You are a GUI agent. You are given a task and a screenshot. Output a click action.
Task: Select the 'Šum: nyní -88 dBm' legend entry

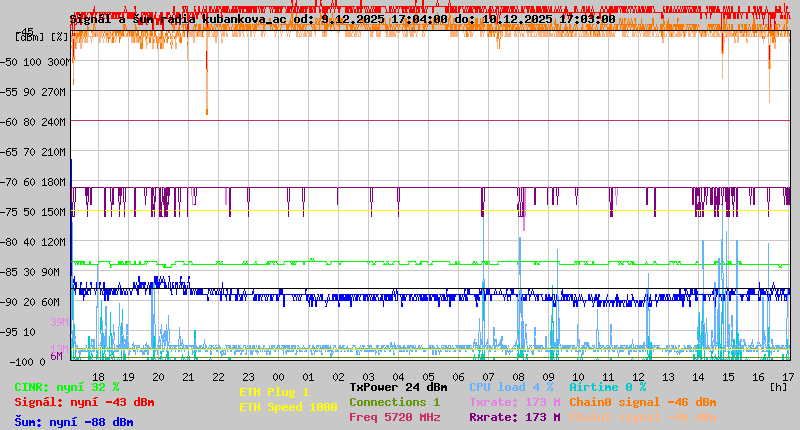click(74, 422)
